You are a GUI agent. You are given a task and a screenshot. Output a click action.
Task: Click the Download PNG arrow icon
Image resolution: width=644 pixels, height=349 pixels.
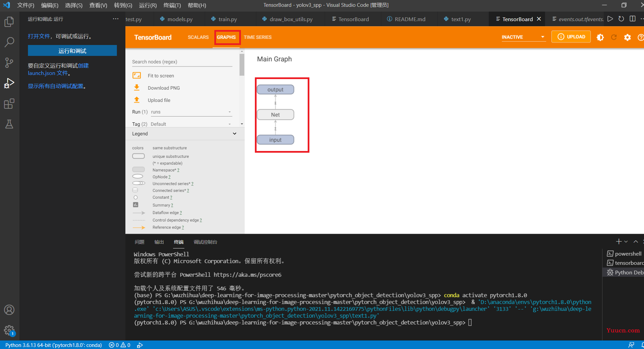pyautogui.click(x=137, y=88)
